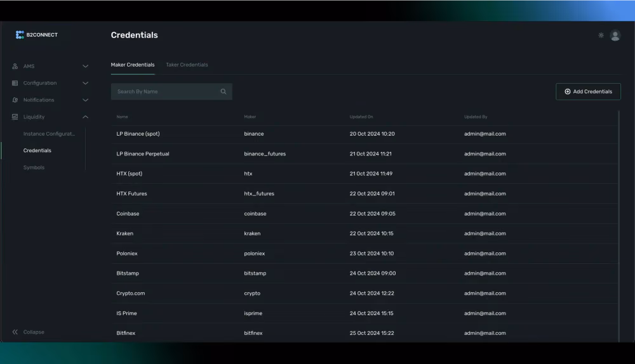Click the Liquidity sidebar icon
The image size is (635, 364).
point(15,117)
